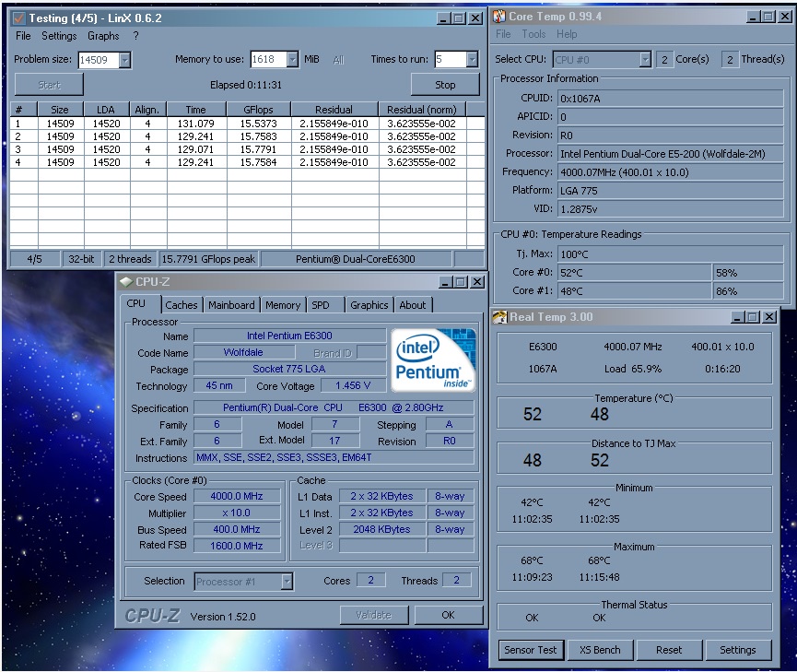Click the Sensor Test button
The image size is (797, 672).
(x=531, y=650)
